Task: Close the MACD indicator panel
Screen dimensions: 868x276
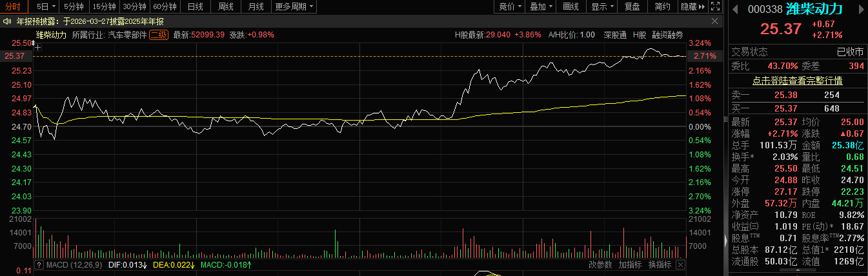Action: [x=680, y=264]
